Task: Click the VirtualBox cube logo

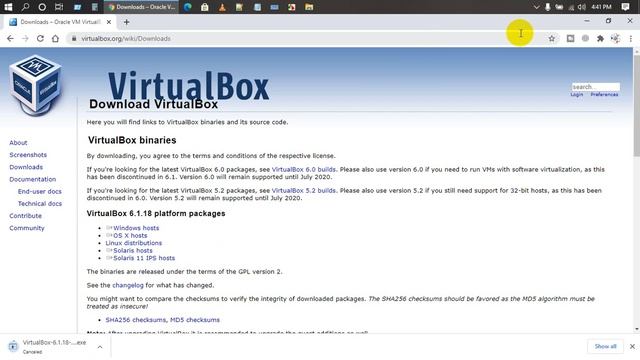Action: tap(36, 85)
